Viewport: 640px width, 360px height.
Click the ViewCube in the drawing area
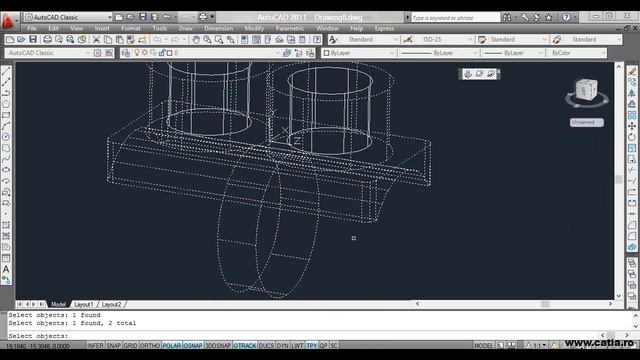587,90
